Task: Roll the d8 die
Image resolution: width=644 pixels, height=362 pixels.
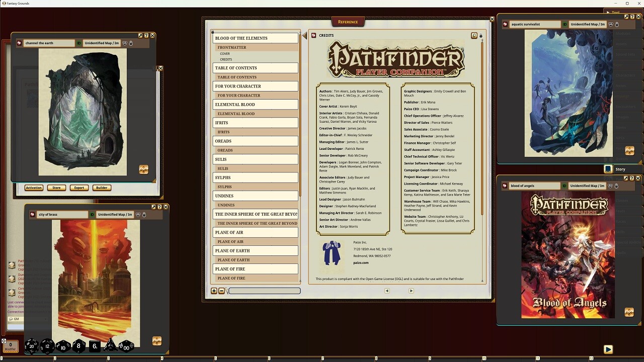Action: point(78,346)
